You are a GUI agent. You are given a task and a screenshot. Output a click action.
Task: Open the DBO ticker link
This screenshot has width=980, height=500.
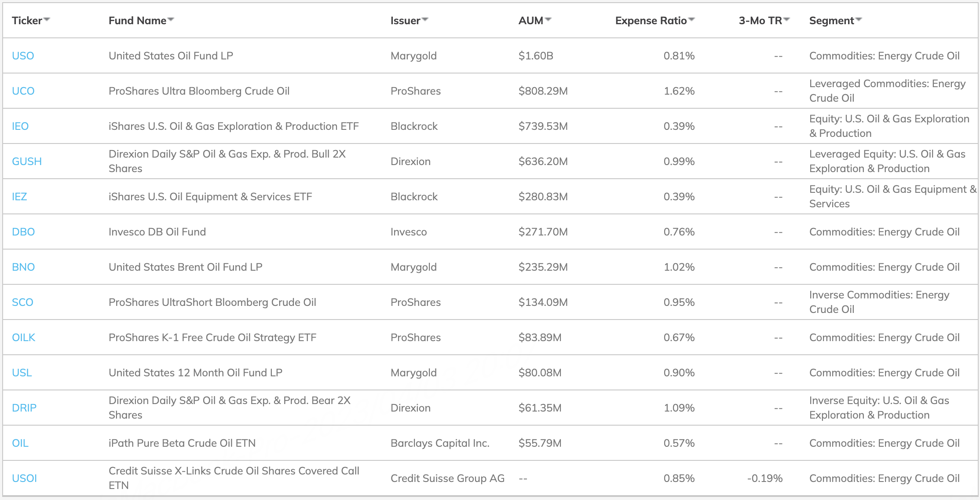click(23, 232)
